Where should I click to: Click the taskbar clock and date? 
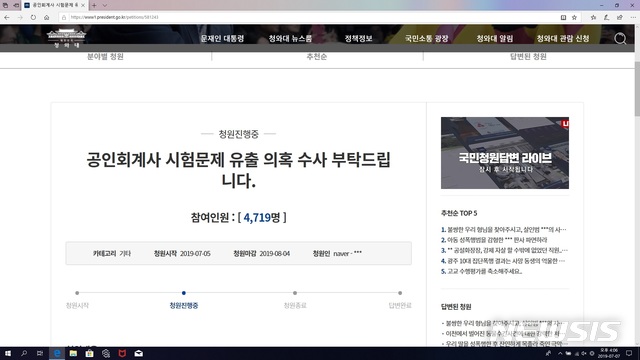609,353
